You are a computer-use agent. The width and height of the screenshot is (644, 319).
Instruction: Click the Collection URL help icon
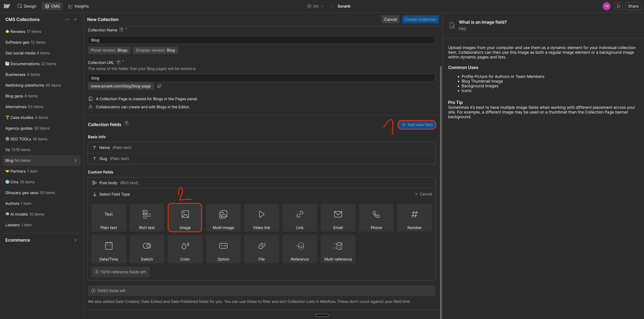118,62
